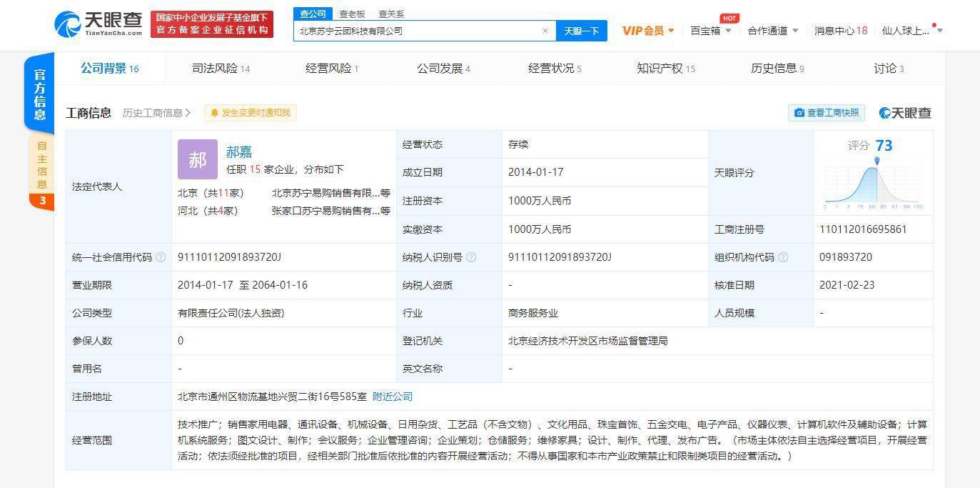Select the 注册资本 value 1000万人民币
The width and height of the screenshot is (980, 488).
tap(540, 201)
